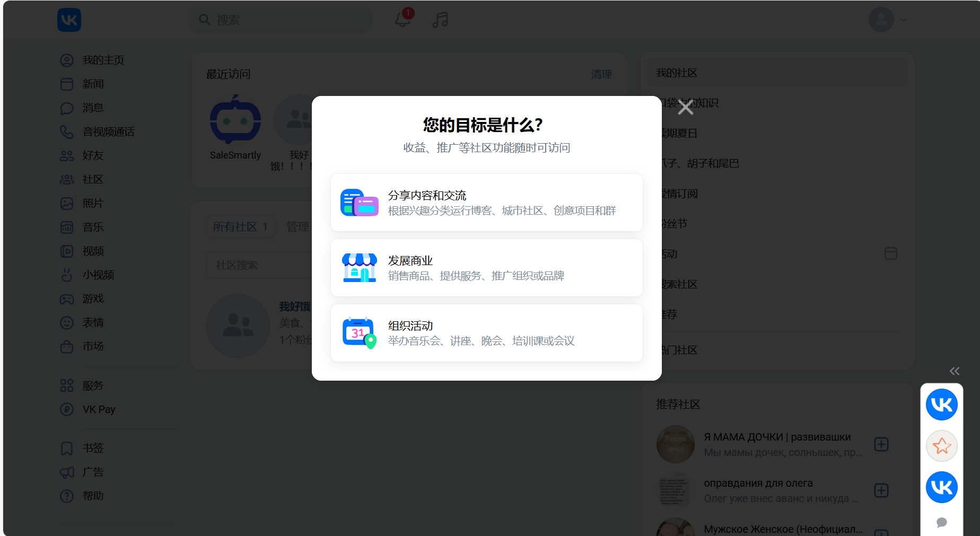Open the 帮助 menu entry
This screenshot has width=980, height=536.
(94, 496)
